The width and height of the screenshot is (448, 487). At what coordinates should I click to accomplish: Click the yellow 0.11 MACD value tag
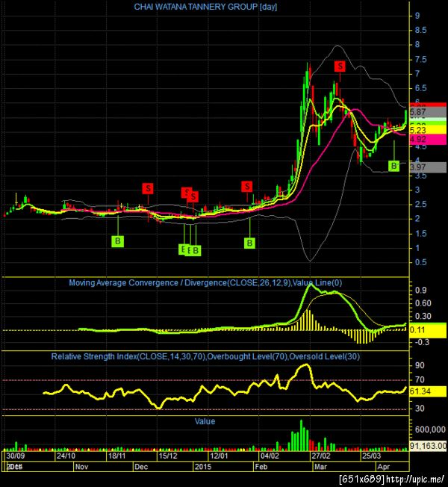428,330
